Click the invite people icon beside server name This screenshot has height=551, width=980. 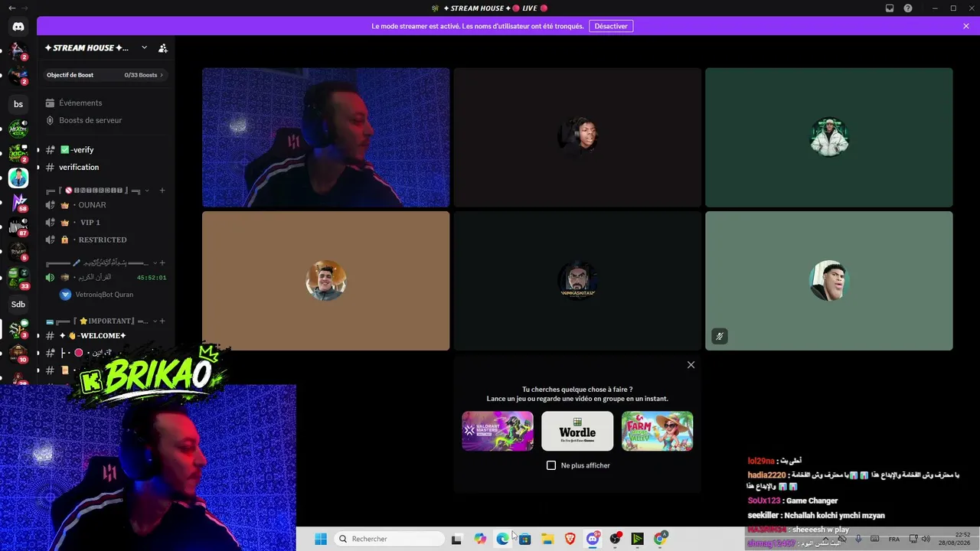[x=163, y=47]
